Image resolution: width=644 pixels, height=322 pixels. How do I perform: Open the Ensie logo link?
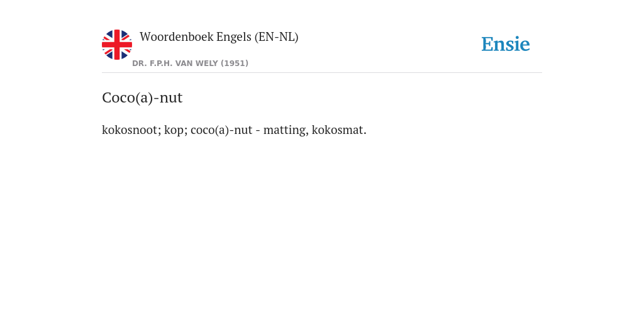[506, 45]
